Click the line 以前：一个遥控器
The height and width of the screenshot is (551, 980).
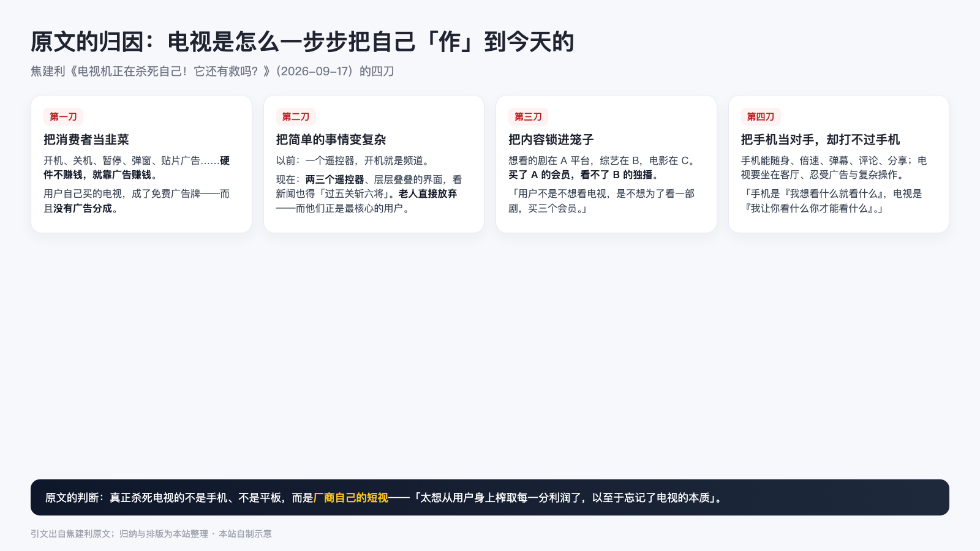click(x=354, y=160)
